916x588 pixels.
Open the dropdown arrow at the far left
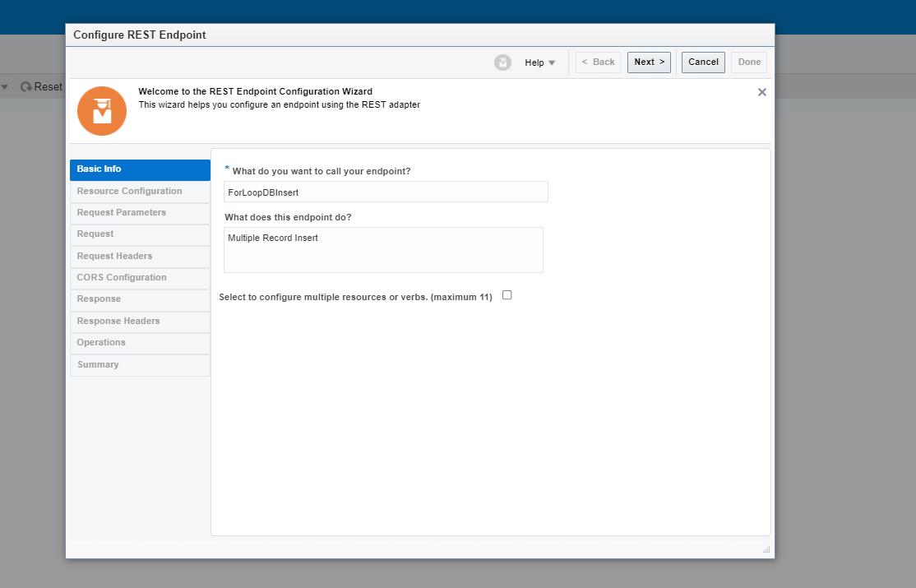click(x=5, y=86)
